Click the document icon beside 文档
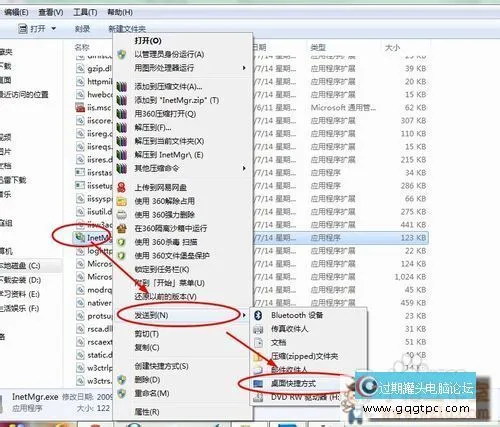 tap(258, 342)
